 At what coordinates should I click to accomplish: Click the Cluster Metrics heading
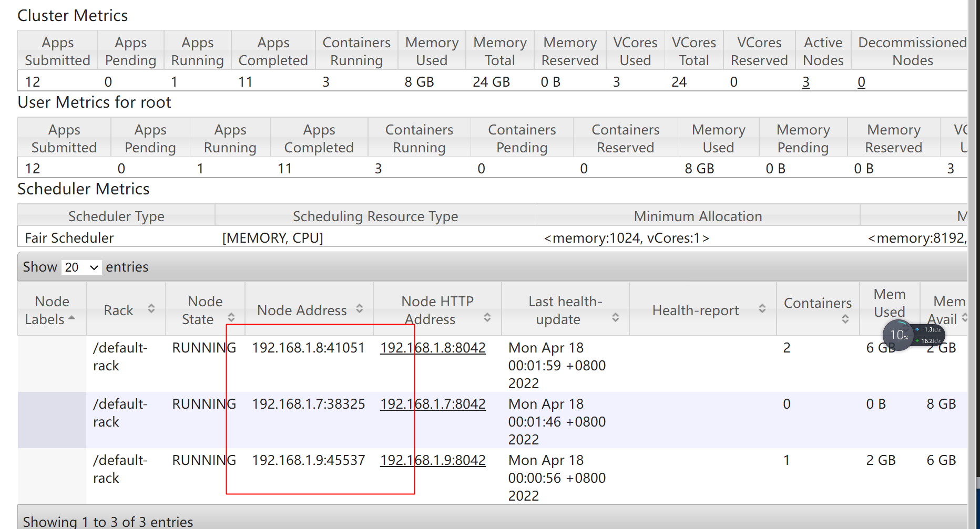click(x=73, y=16)
